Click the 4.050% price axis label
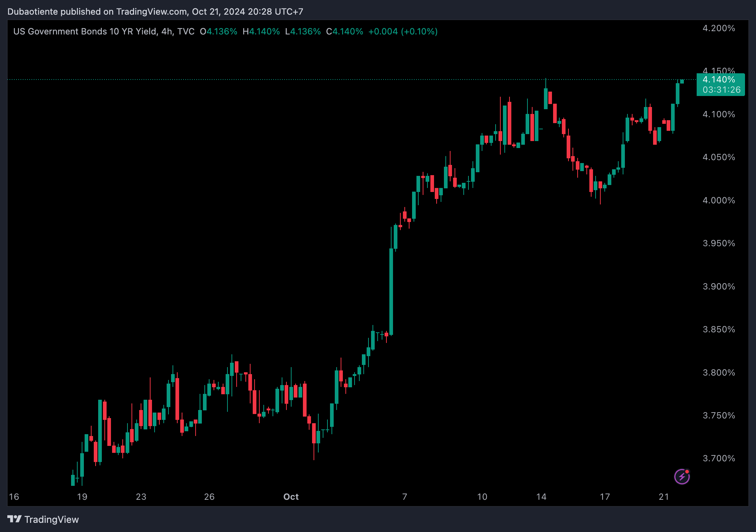Viewport: 756px width, 532px height. click(x=719, y=157)
